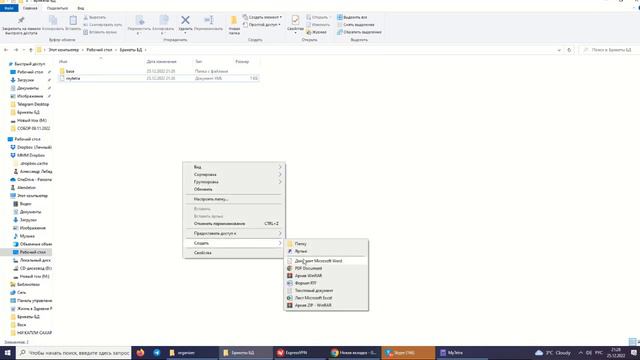
Task: Click 'Этот компьютер' in the address breadcrumb
Action: click(64, 50)
